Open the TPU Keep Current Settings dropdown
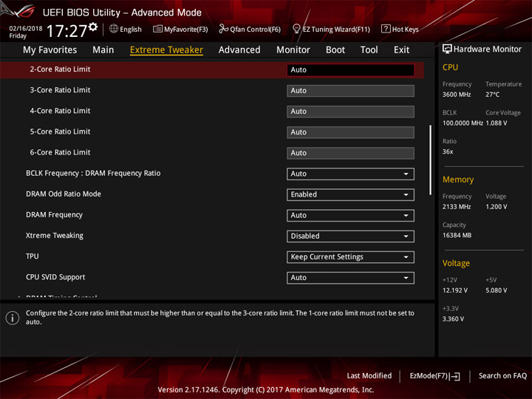 point(350,257)
